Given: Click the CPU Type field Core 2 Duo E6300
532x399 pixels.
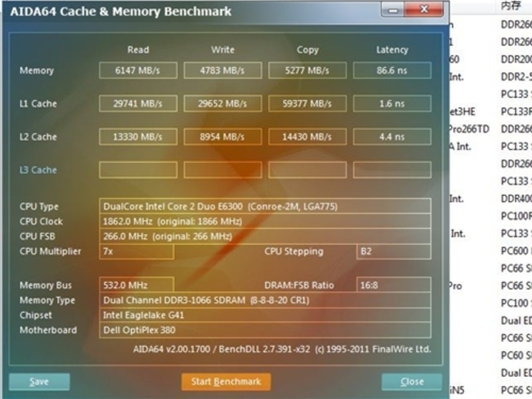Looking at the screenshot, I should click(x=265, y=207).
